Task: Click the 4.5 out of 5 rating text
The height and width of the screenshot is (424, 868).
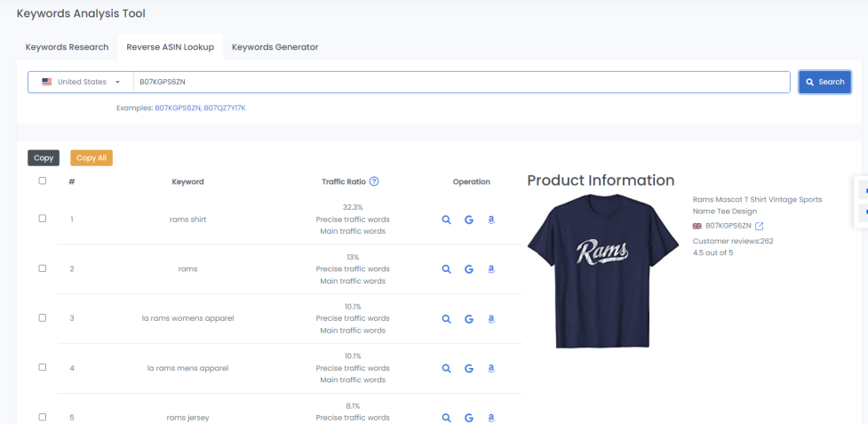Action: pyautogui.click(x=713, y=253)
